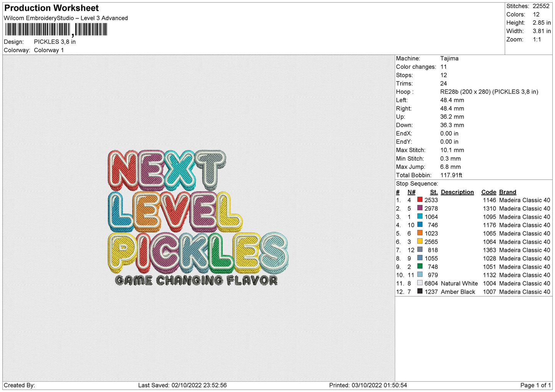Click the blue swatch for thread 1176
Screen dimensions: 555x392
pos(420,225)
